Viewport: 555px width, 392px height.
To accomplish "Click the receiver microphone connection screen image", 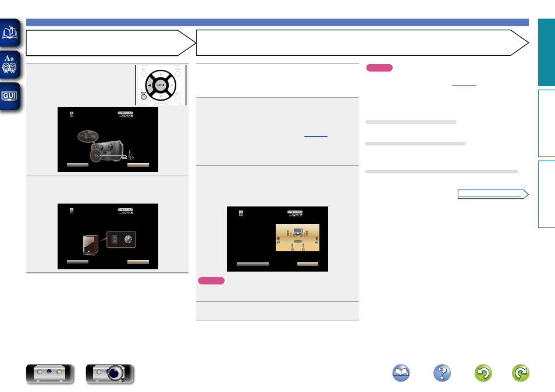I will click(x=108, y=140).
